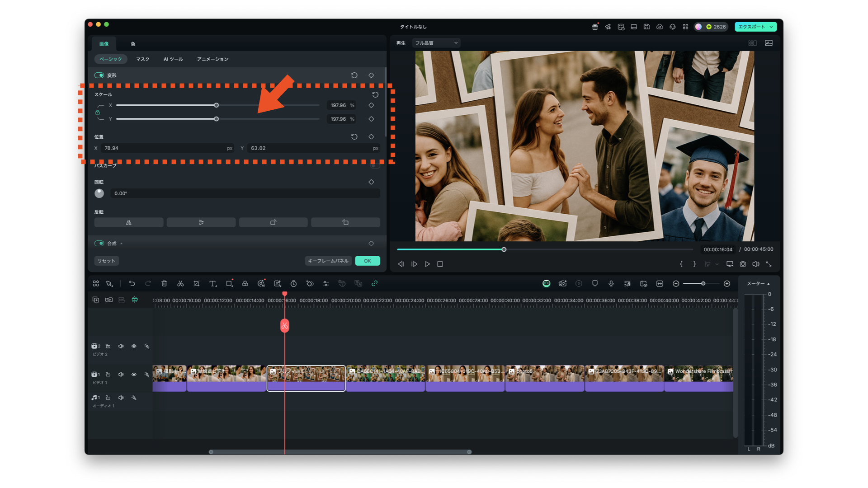The image size is (868, 488).
Task: Switch to the 画像 tab
Action: tap(104, 44)
